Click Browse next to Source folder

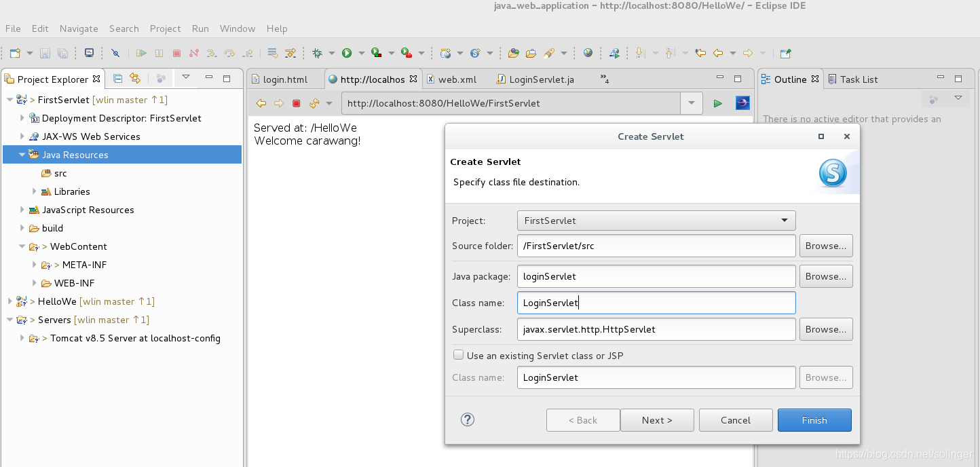pyautogui.click(x=826, y=246)
